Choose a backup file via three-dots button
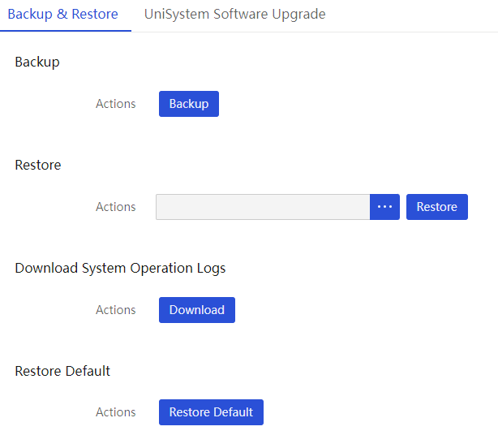The image size is (498, 448). [384, 207]
